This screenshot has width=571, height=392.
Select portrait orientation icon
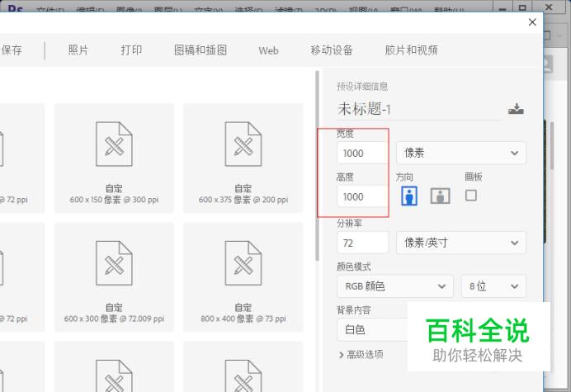[409, 196]
